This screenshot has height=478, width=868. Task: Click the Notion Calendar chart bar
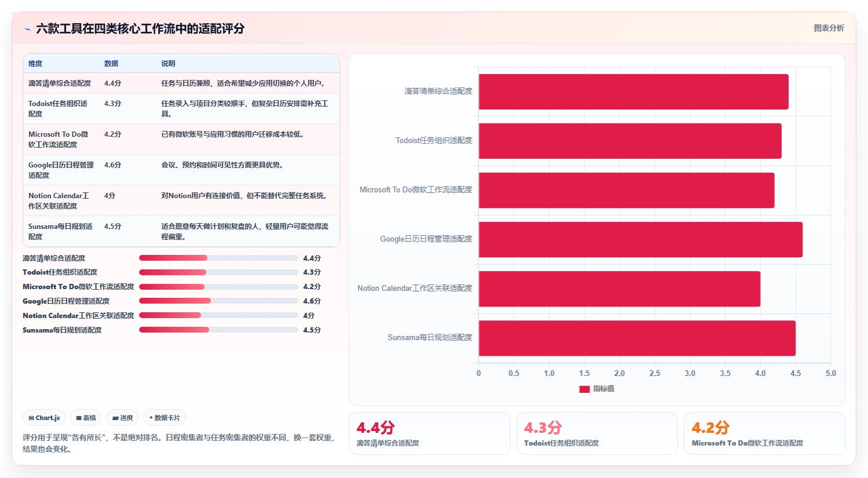619,289
